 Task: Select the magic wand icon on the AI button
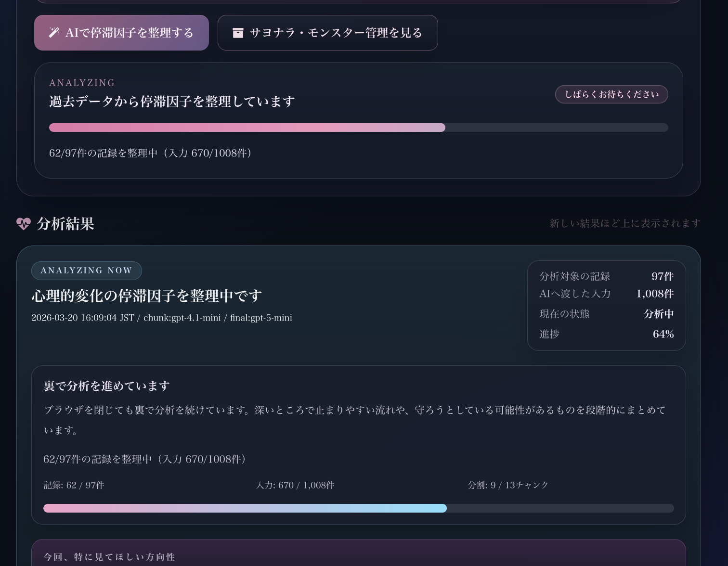point(54,32)
